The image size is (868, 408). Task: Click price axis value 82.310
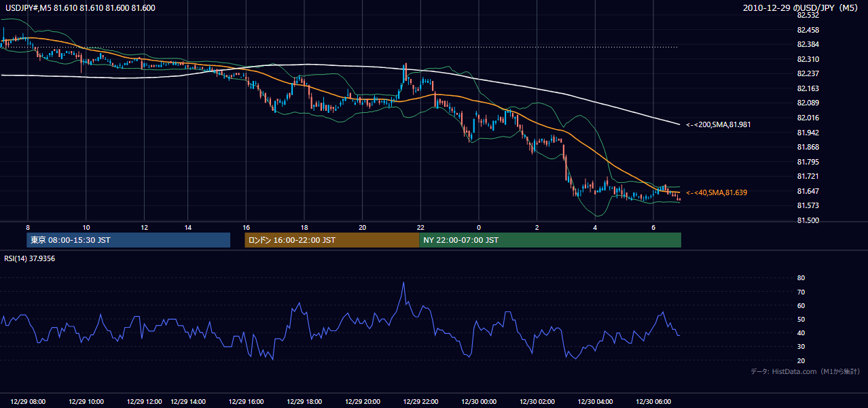[x=809, y=59]
